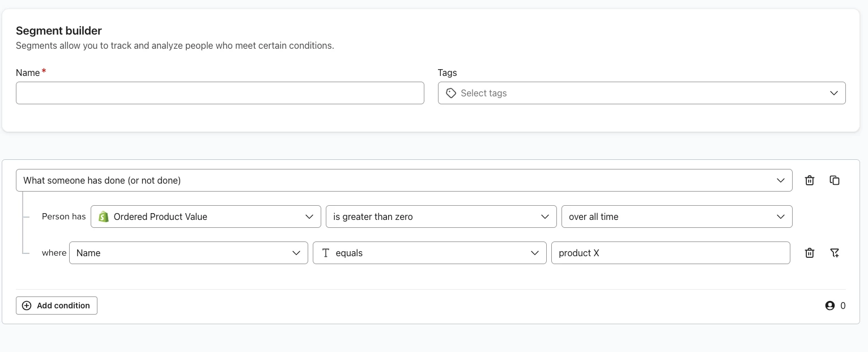Click the Add condition button
The width and height of the screenshot is (868, 352).
tap(57, 306)
